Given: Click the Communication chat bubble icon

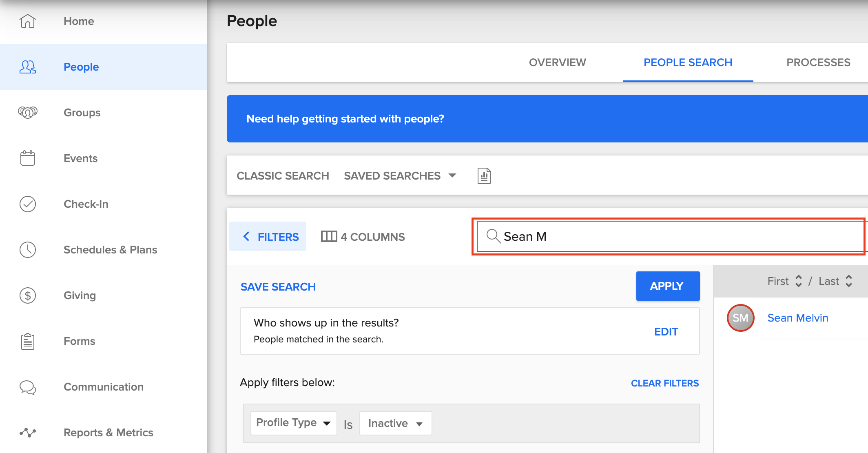Looking at the screenshot, I should click(28, 387).
